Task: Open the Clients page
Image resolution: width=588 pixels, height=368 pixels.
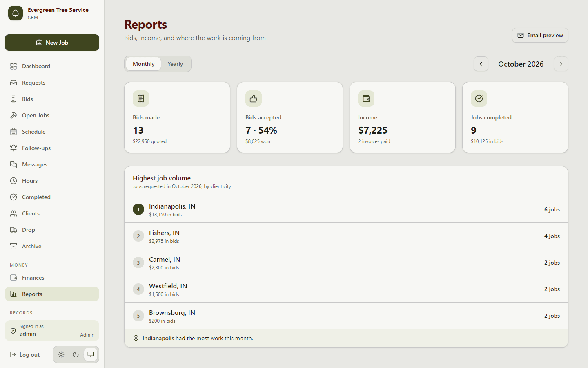Action: (x=52, y=213)
